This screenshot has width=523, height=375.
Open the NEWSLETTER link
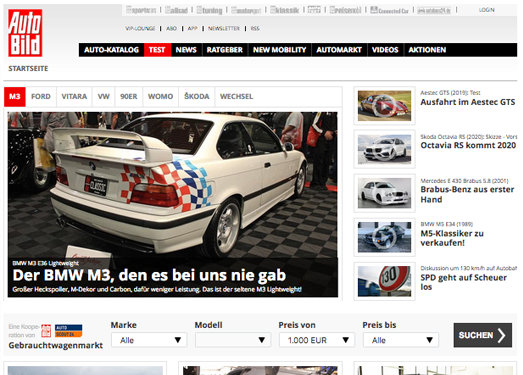click(224, 28)
